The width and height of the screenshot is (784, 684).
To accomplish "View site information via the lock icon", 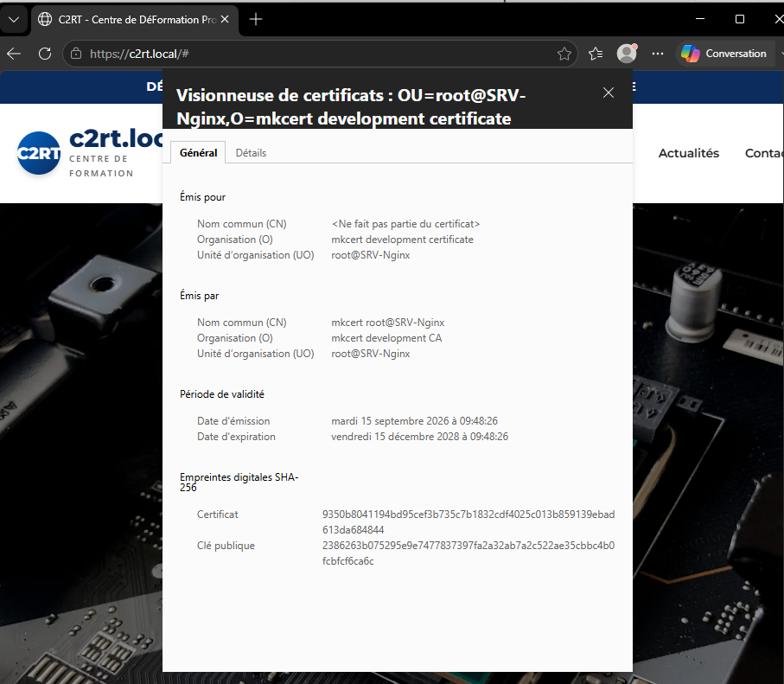I will (x=76, y=54).
